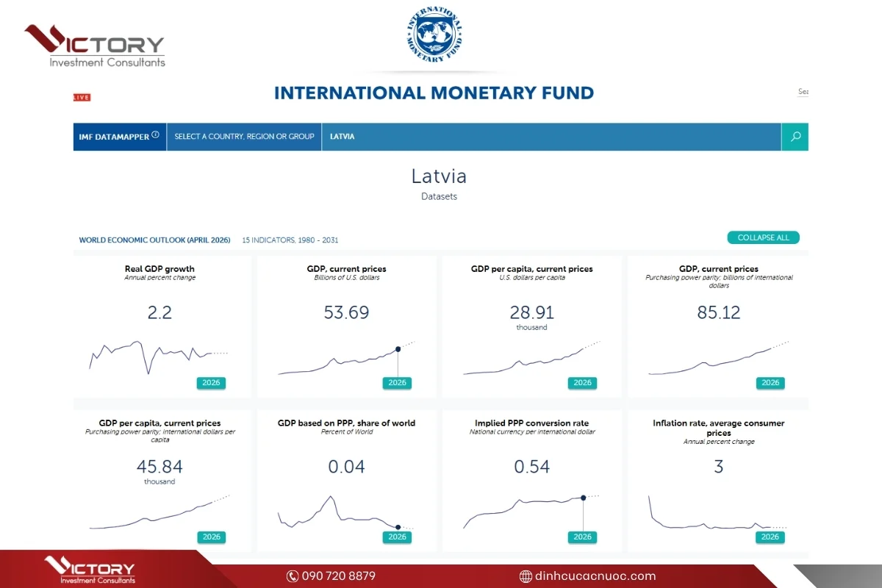This screenshot has width=882, height=588.
Task: Click the value 0.04
Action: [x=346, y=467]
